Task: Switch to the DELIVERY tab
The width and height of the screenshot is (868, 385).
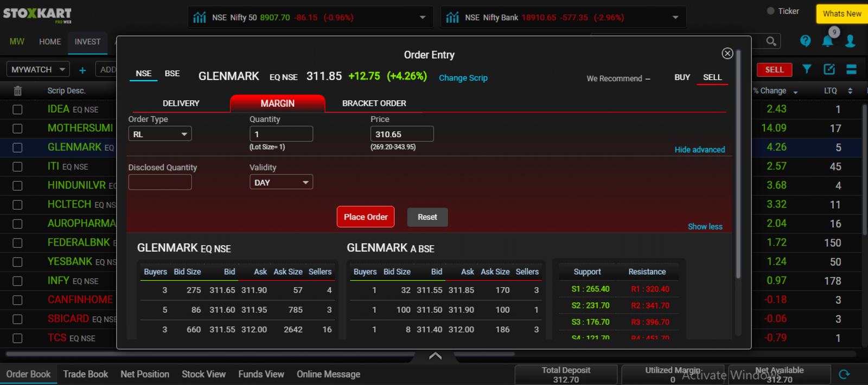Action: pyautogui.click(x=181, y=103)
